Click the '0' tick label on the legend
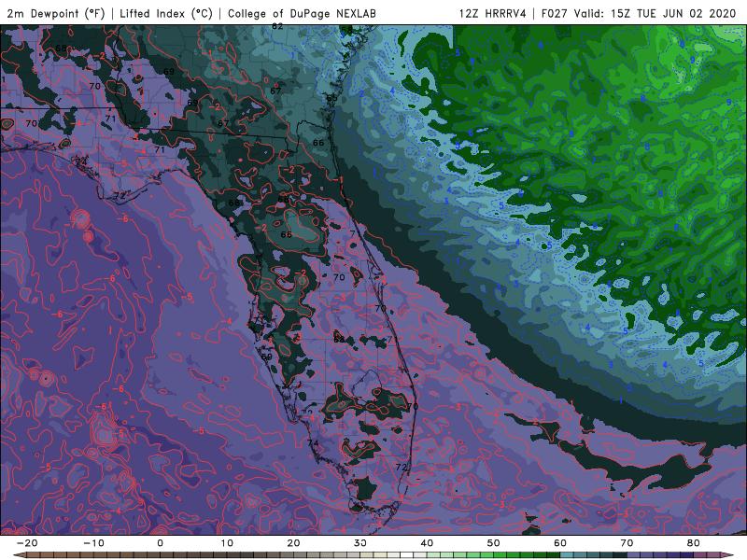The height and width of the screenshot is (560, 747). pos(160,543)
